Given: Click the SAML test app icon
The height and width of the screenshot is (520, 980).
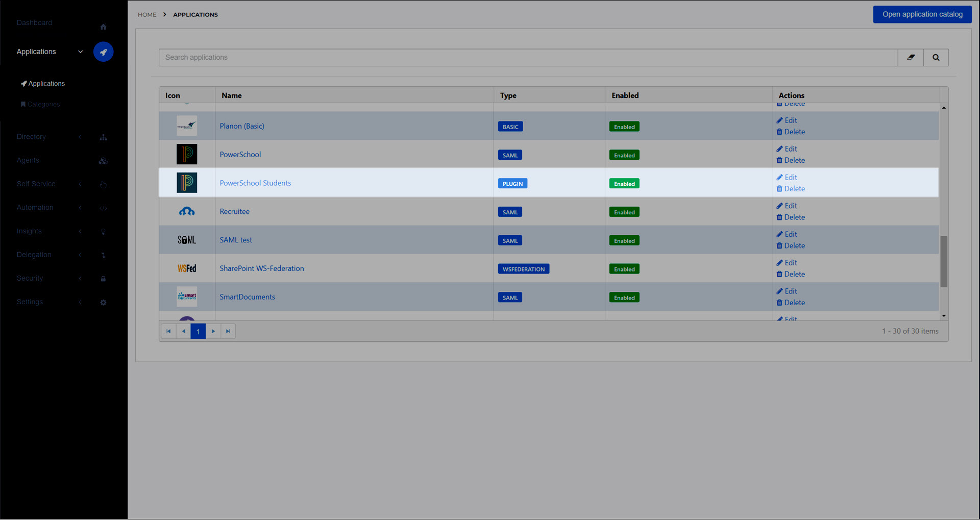Looking at the screenshot, I should click(187, 240).
